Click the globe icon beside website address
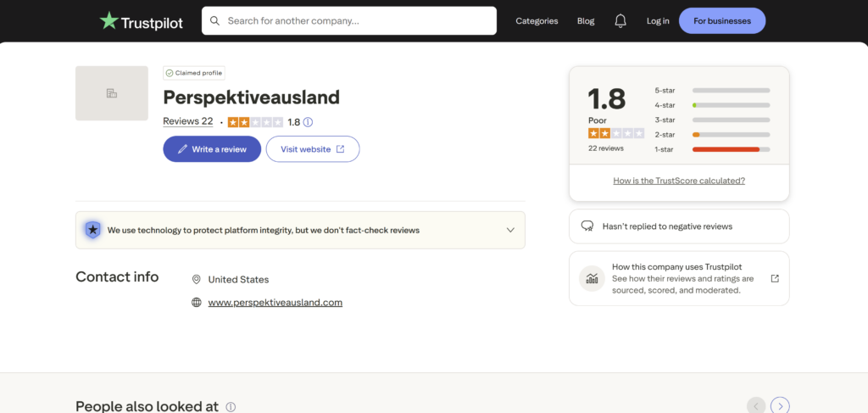 click(x=196, y=302)
